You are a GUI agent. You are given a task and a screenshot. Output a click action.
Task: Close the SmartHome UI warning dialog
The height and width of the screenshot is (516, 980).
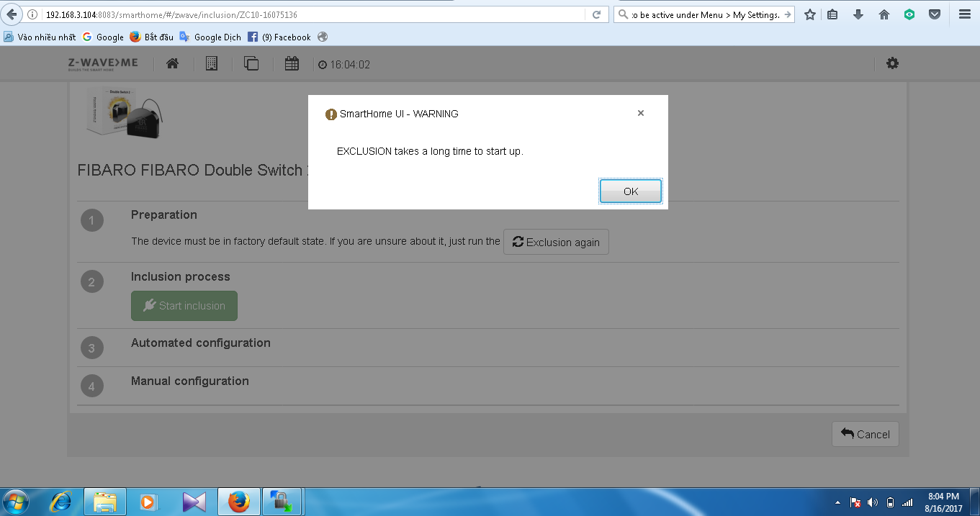point(640,113)
